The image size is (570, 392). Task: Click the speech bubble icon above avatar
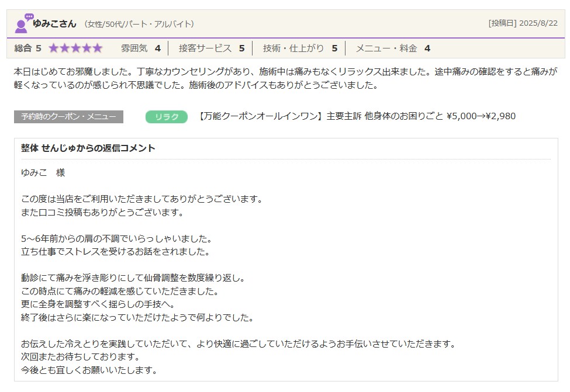click(29, 16)
